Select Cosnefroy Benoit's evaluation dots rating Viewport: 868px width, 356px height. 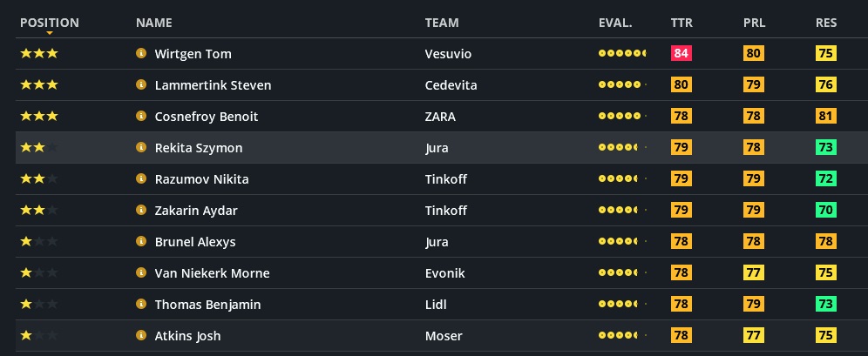coord(622,117)
